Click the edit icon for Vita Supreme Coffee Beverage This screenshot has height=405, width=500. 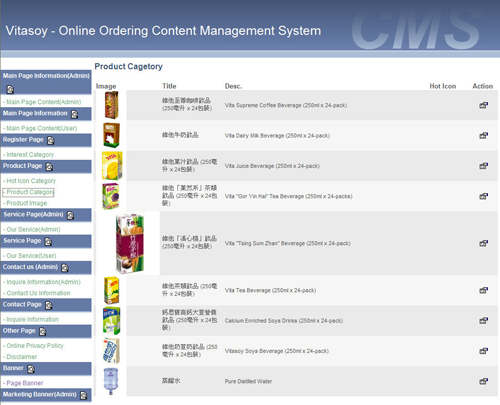click(483, 105)
